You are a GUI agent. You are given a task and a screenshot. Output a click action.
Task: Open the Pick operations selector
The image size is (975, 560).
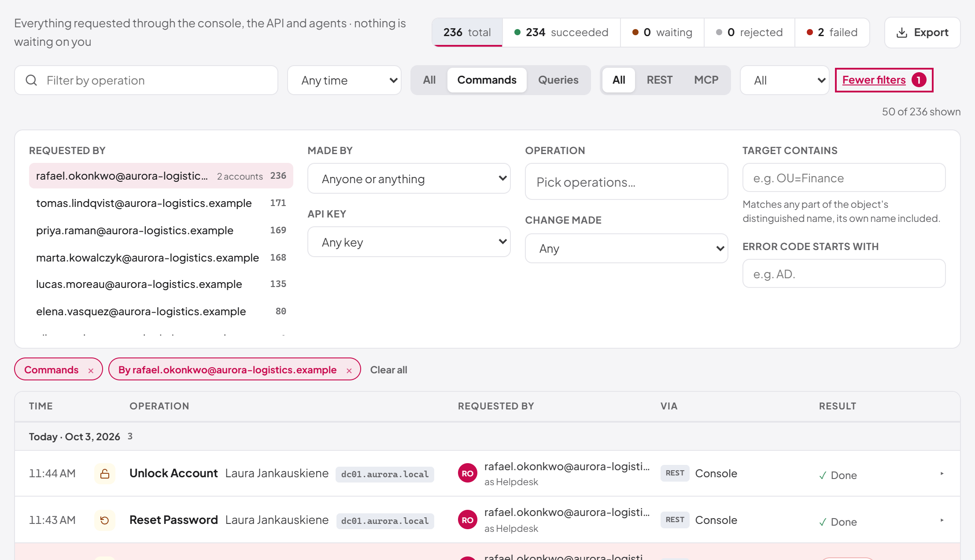click(626, 182)
